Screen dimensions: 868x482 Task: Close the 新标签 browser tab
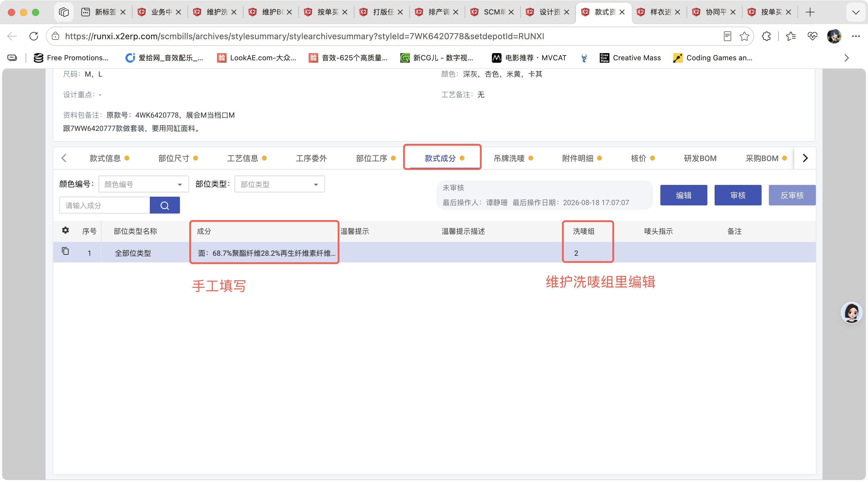pyautogui.click(x=123, y=12)
